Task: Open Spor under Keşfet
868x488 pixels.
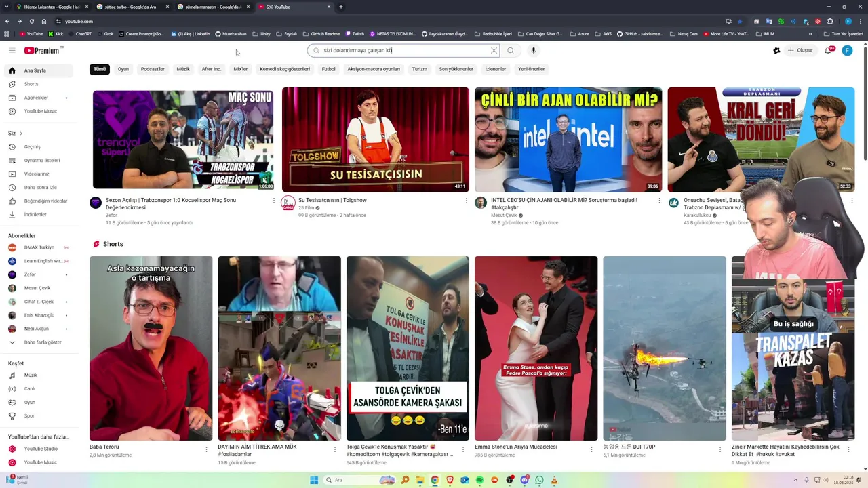Action: (x=39, y=415)
